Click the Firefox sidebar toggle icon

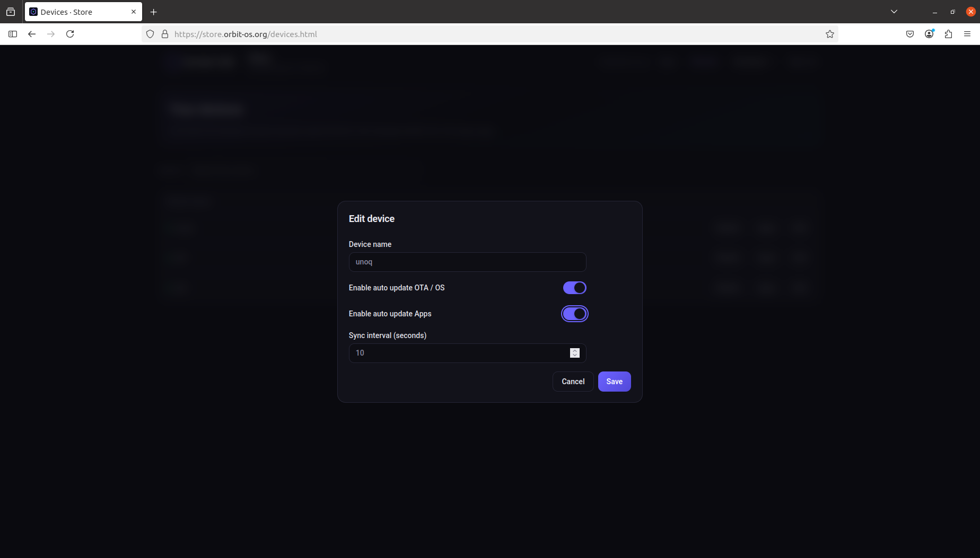[13, 34]
